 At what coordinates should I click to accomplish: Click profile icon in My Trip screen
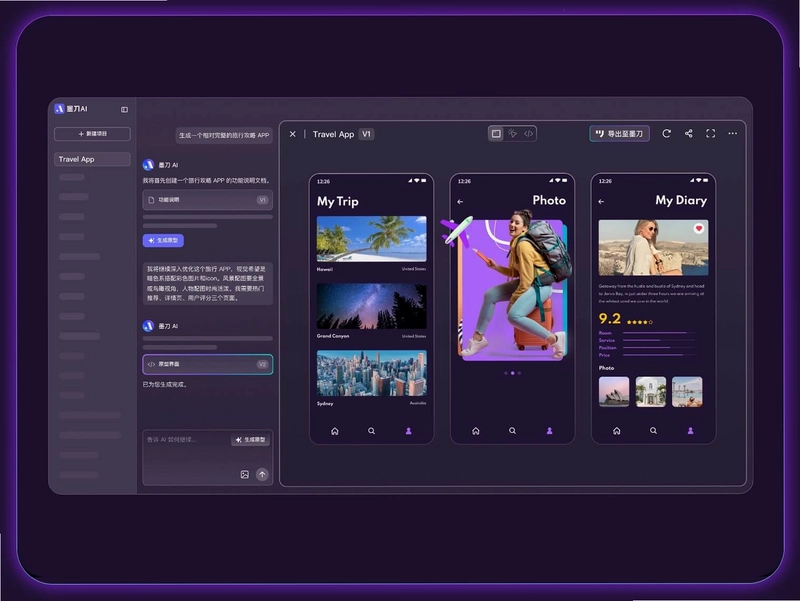coord(409,431)
